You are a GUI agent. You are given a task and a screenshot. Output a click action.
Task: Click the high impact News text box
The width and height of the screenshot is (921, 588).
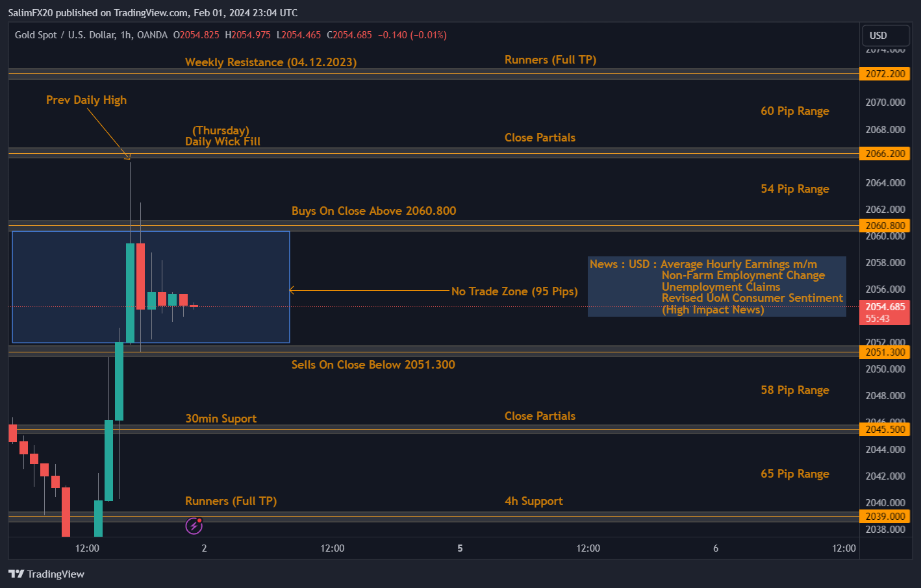click(x=716, y=287)
